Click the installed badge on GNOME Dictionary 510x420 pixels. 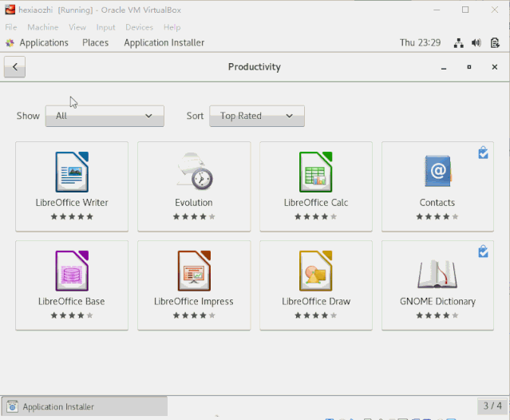coord(484,252)
